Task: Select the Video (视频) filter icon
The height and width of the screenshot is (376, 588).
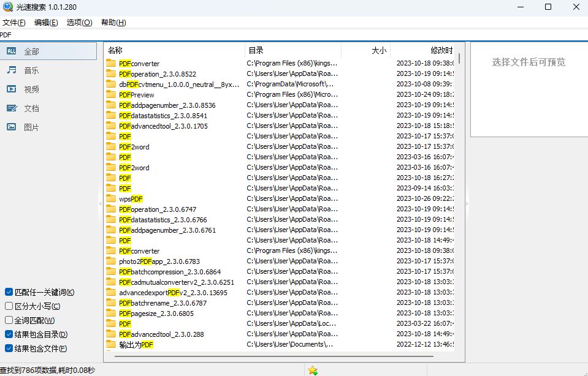Action: (12, 89)
